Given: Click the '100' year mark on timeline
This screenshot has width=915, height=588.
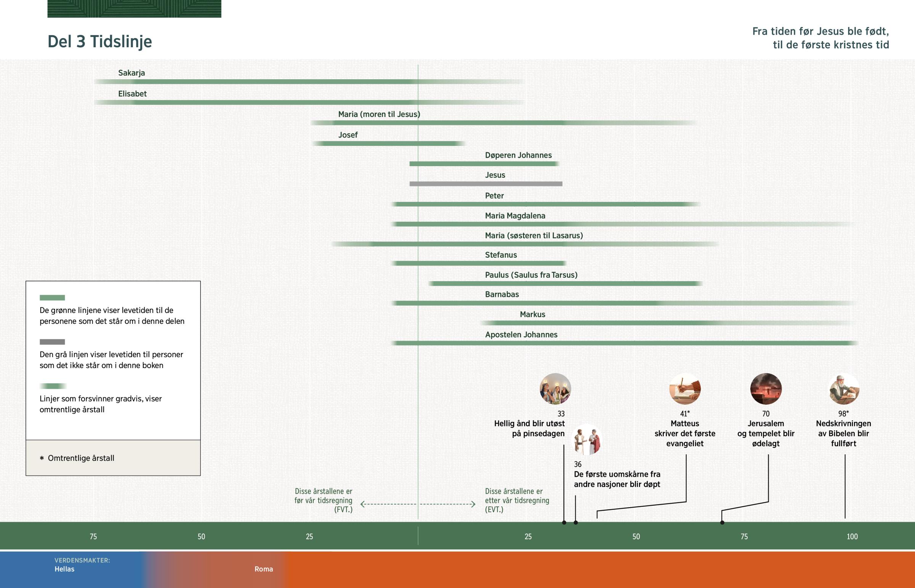Looking at the screenshot, I should pyautogui.click(x=852, y=537).
